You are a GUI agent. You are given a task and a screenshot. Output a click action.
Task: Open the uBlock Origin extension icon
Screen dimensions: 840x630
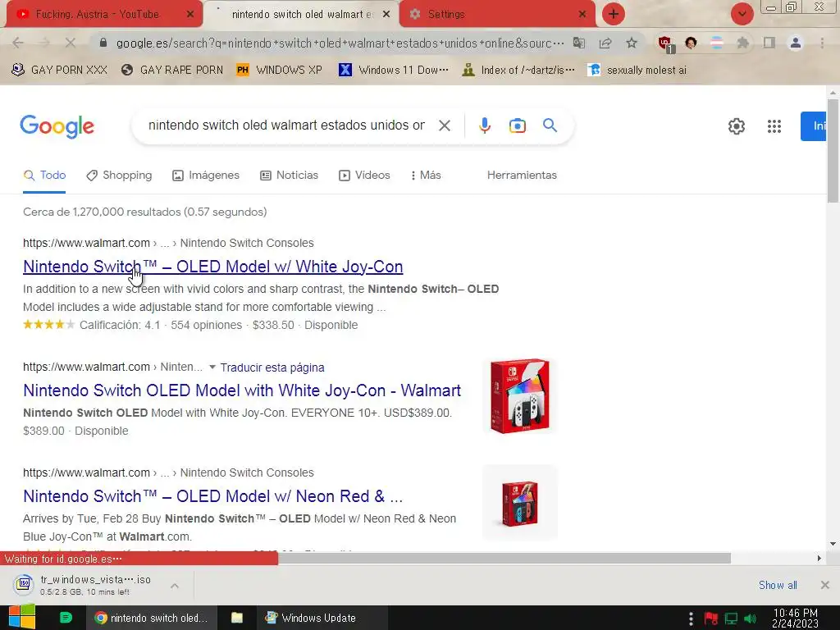[x=665, y=43]
